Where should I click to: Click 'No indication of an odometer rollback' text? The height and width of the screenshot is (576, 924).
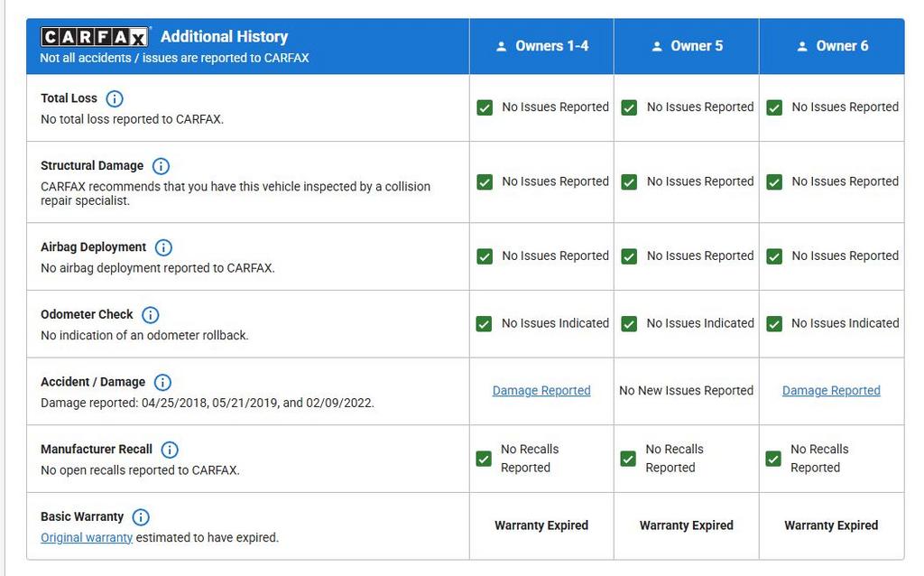(x=144, y=336)
